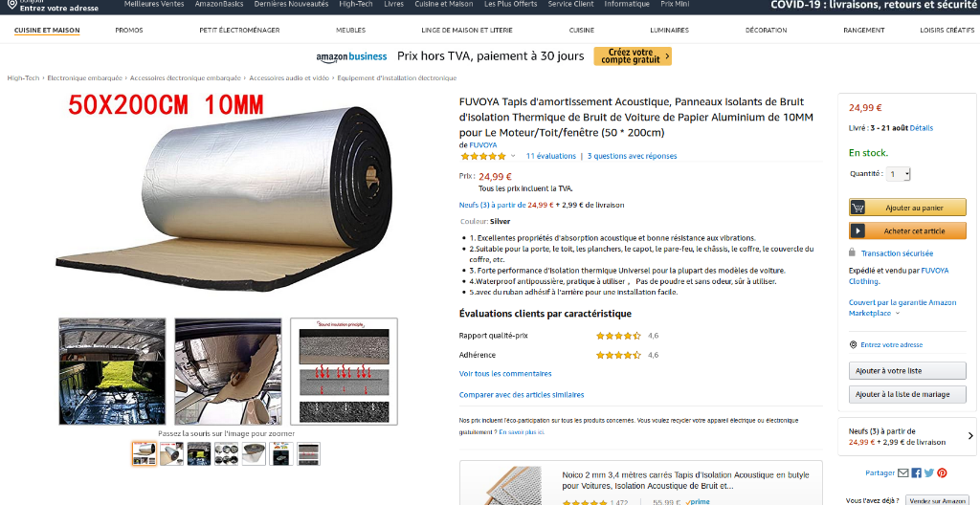Share product on Pinterest icon
This screenshot has height=505, width=980.
coord(942,473)
